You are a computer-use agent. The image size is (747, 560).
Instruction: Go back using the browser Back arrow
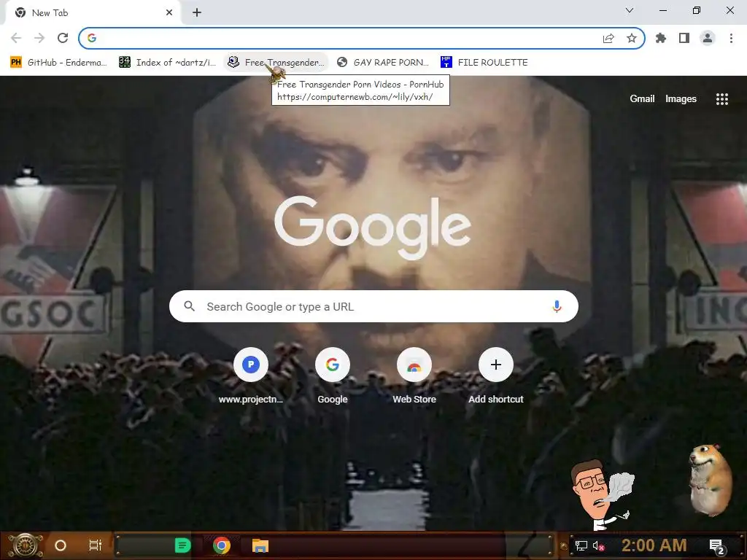16,38
